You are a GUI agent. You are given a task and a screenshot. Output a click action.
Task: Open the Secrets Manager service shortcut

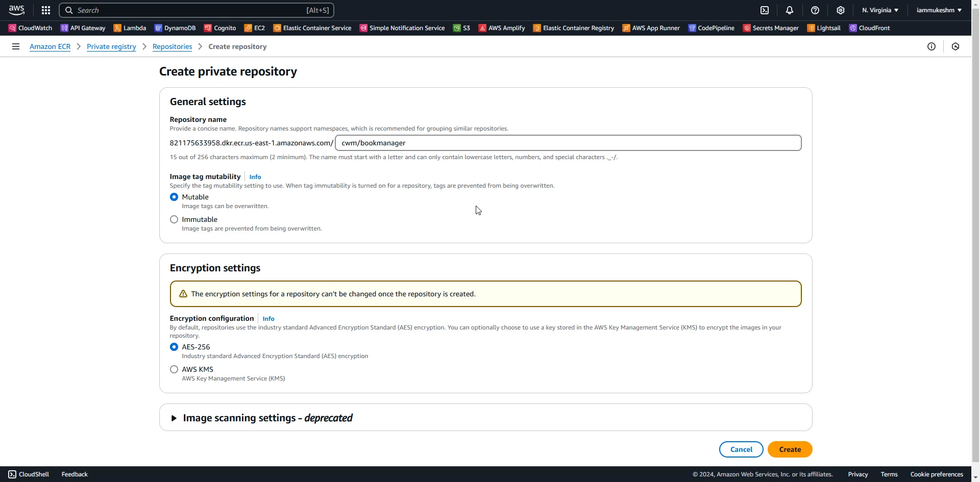(770, 28)
